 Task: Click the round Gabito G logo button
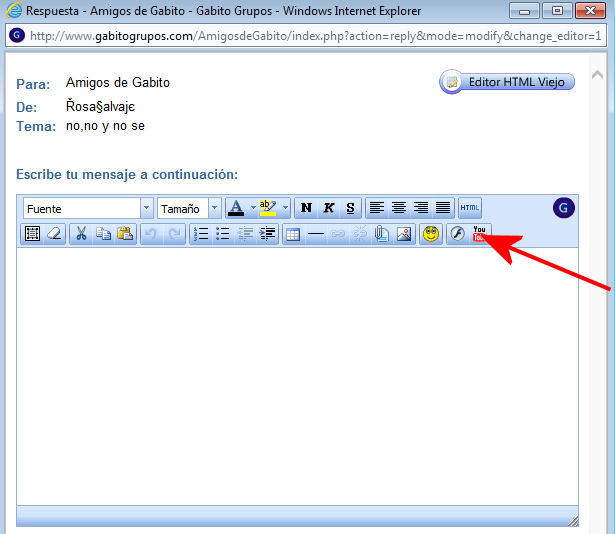564,208
